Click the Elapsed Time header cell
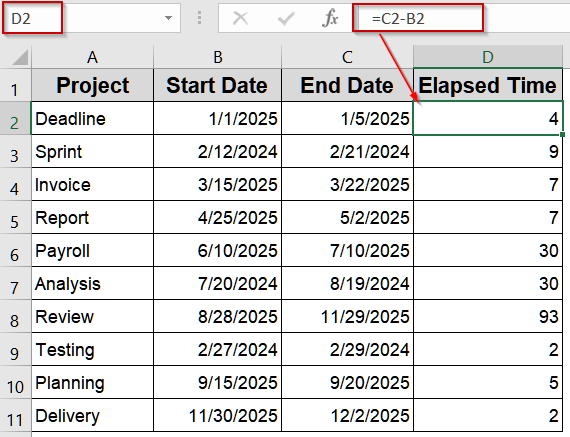Screen dimensions: 570x437 tap(488, 85)
